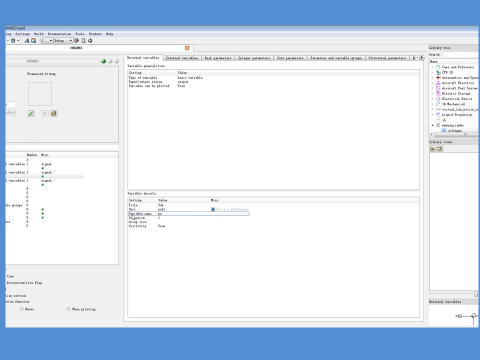Image resolution: width=480 pixels, height=360 pixels.
Task: Open the Tools menu
Action: tap(80, 34)
